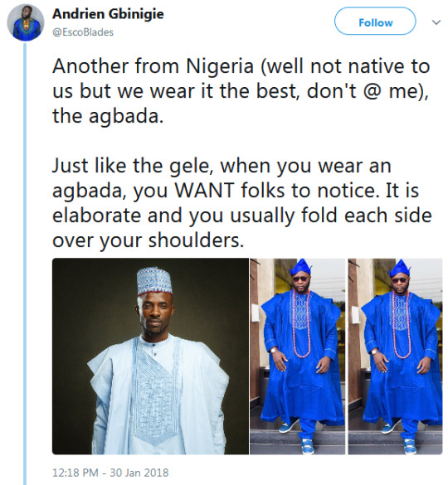Click the blue cap in the middle photo
The height and width of the screenshot is (485, 448).
click(x=299, y=267)
